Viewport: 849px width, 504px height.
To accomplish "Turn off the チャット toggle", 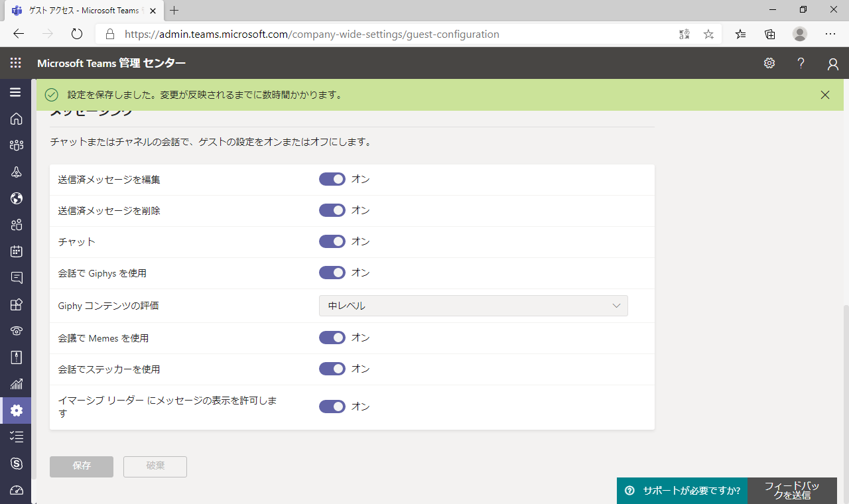I will tap(332, 241).
